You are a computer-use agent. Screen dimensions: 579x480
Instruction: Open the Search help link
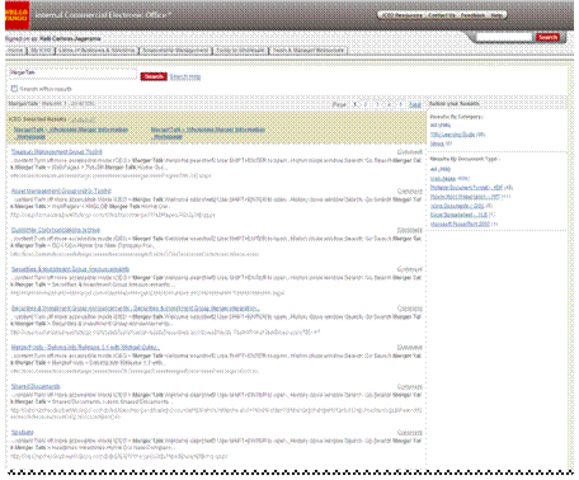click(x=185, y=77)
